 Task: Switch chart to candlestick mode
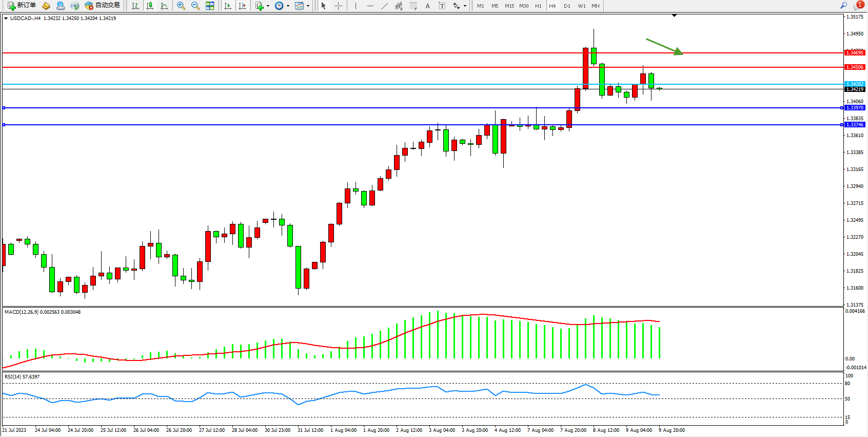[150, 6]
